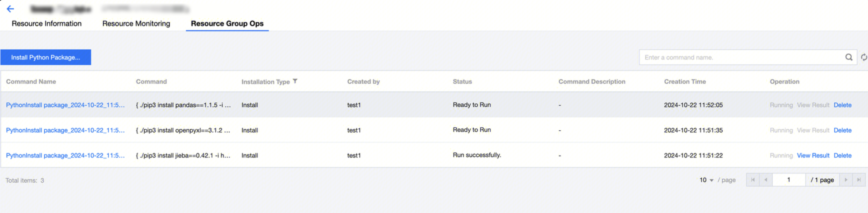The height and width of the screenshot is (213, 868).
Task: Click the page number input box
Action: click(789, 180)
